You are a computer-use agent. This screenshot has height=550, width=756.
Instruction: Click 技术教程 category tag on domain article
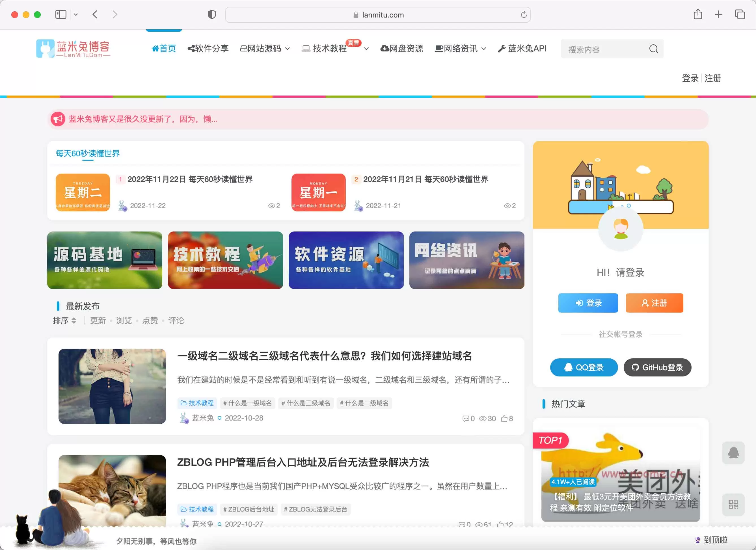pyautogui.click(x=197, y=403)
